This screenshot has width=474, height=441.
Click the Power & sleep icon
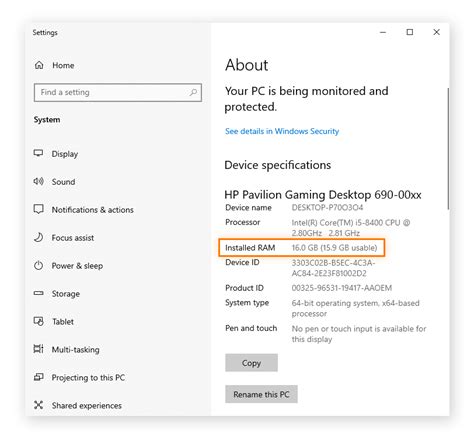tap(38, 266)
